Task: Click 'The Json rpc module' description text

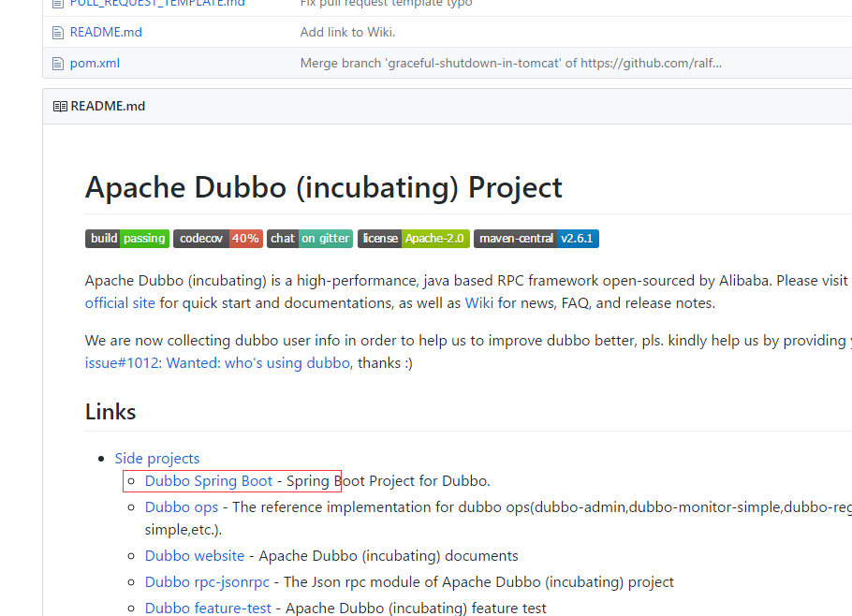Action: tap(478, 581)
